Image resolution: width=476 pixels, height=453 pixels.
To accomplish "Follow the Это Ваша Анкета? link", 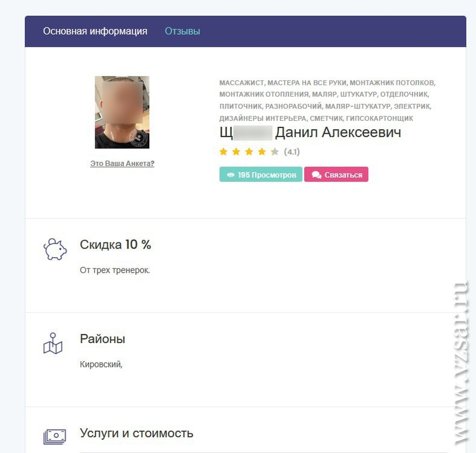I will click(x=122, y=163).
